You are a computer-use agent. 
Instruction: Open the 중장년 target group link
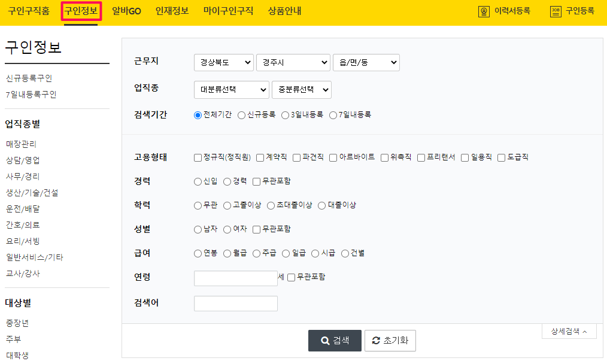17,324
